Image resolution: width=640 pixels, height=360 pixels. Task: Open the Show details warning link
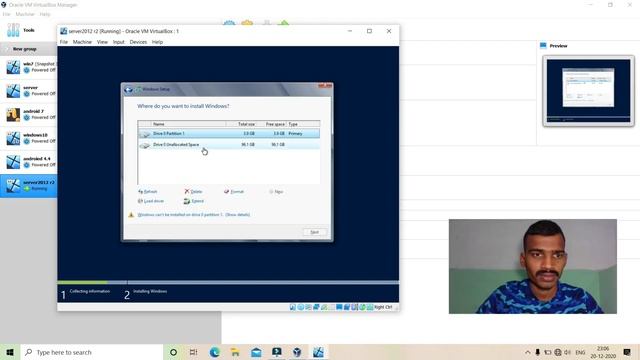tap(238, 215)
